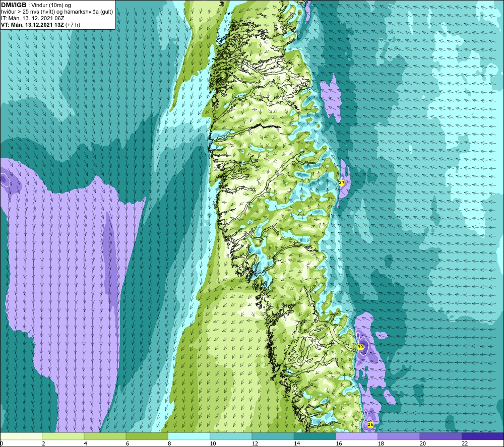Click the 16–18 m/s light purple legend swatch
Screen dimensions: 504x447
(x=357, y=436)
